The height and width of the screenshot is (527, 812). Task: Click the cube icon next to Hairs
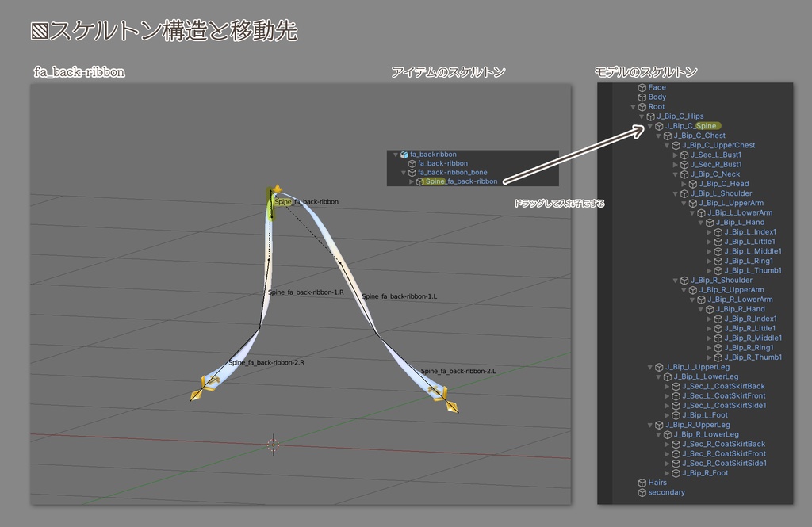click(642, 483)
